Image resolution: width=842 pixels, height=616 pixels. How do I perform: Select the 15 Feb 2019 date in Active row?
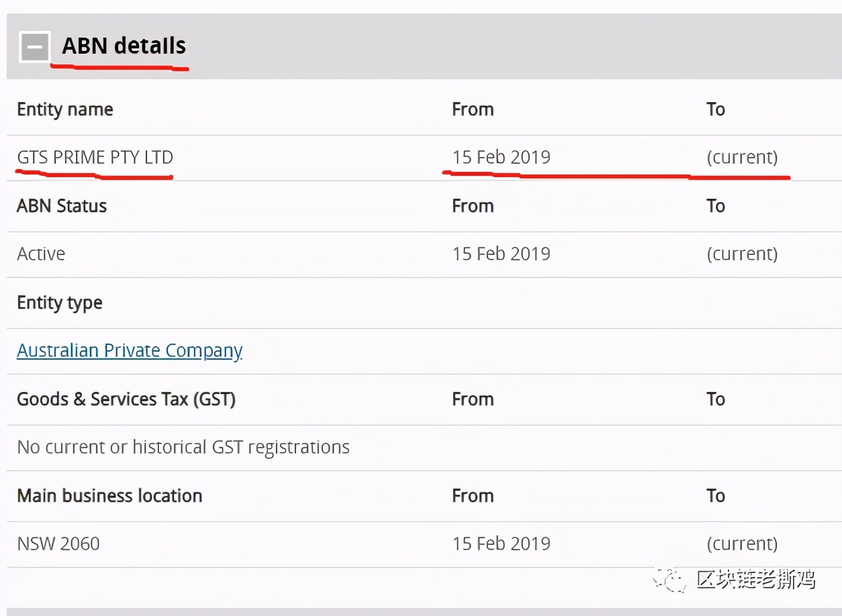[x=502, y=254]
